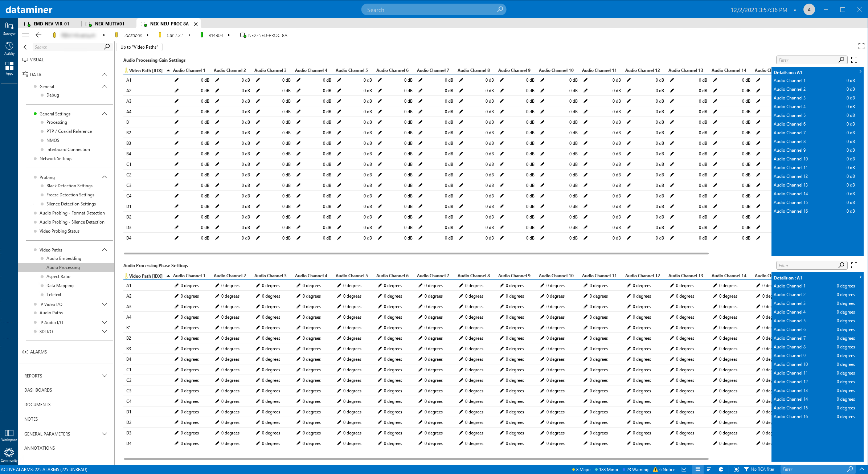Edit A1 Audio Channel 1 gain pencil
868x474 pixels.
click(177, 80)
